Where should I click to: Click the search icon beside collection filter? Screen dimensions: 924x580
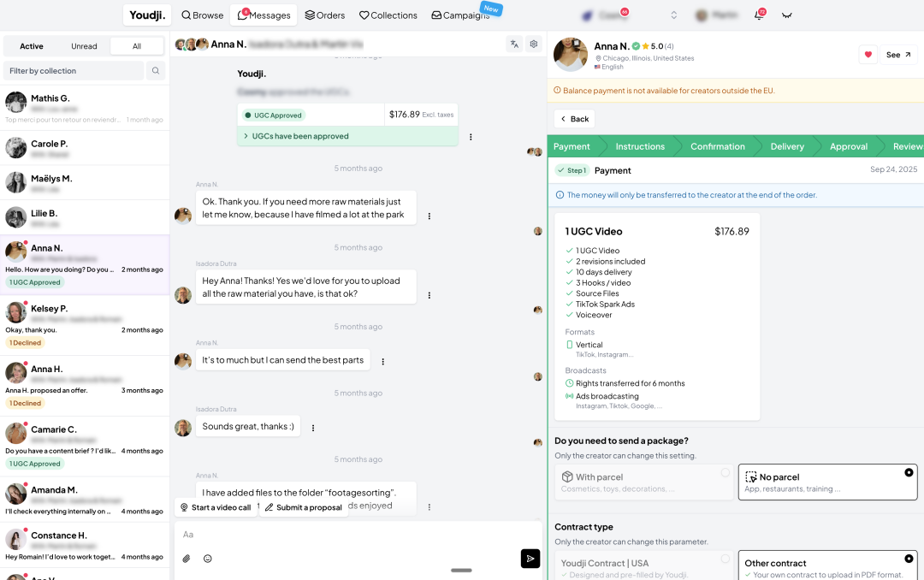pos(156,71)
